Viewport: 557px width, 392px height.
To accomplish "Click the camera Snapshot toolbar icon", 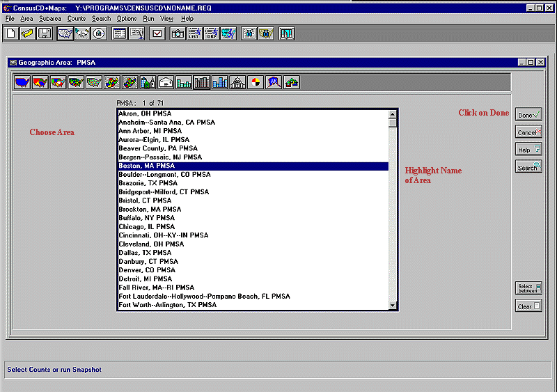I will tap(178, 33).
